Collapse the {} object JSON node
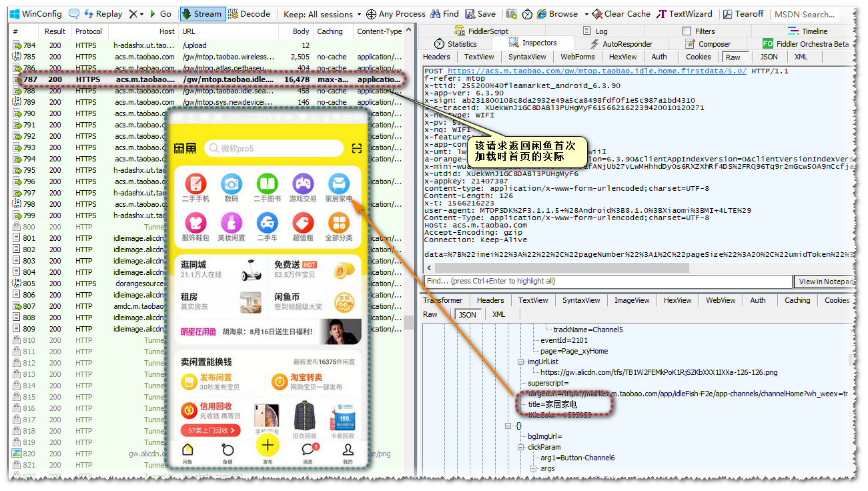 [508, 426]
